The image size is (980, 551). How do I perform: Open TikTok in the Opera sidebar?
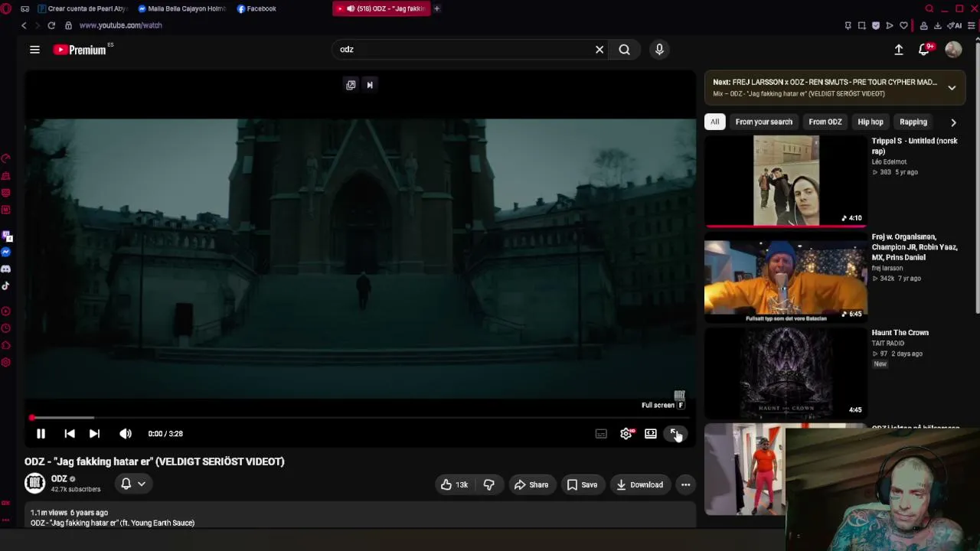(x=6, y=286)
